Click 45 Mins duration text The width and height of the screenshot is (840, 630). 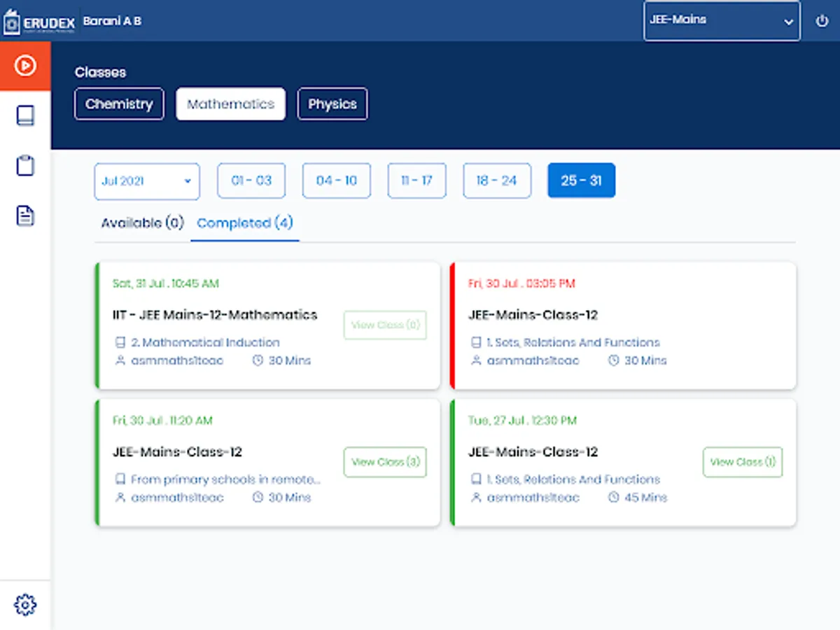point(646,498)
